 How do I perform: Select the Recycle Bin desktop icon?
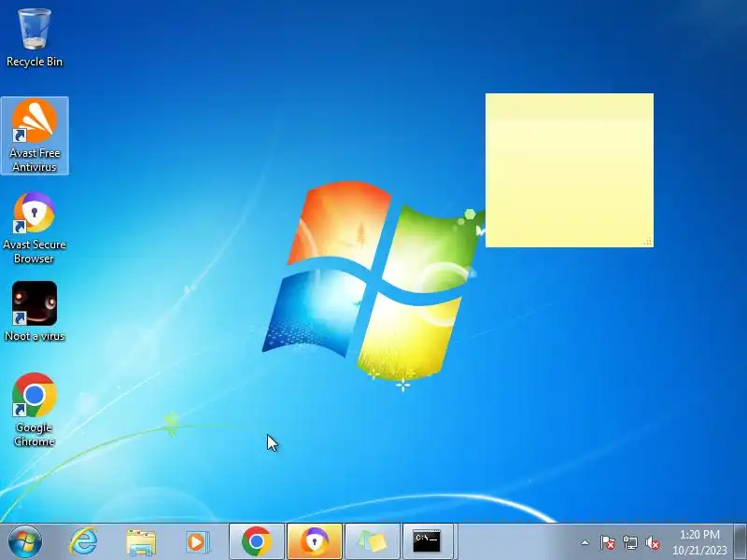tap(35, 36)
